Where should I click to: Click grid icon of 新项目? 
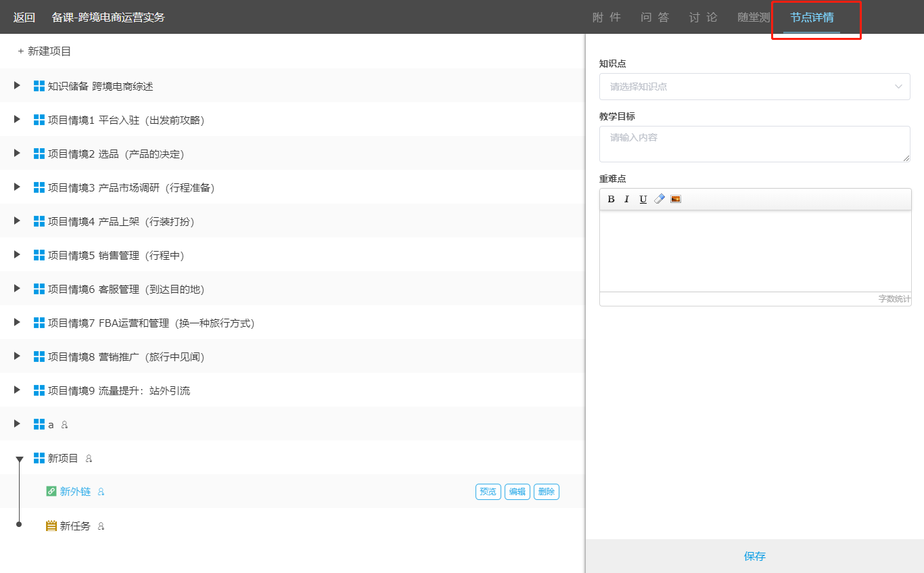coord(39,458)
